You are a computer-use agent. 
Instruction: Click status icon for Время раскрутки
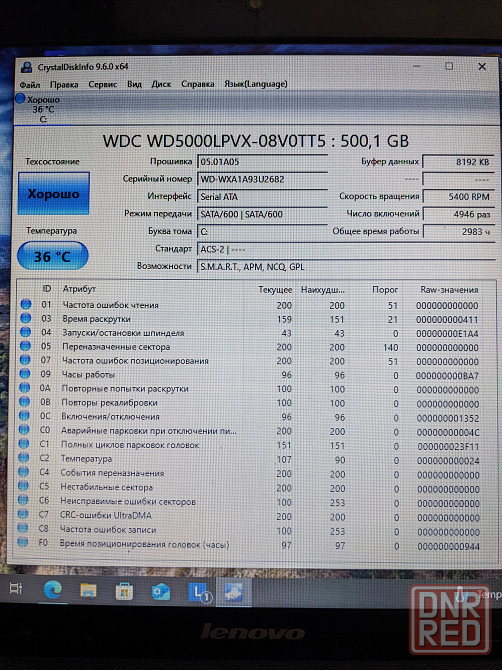[x=26, y=318]
